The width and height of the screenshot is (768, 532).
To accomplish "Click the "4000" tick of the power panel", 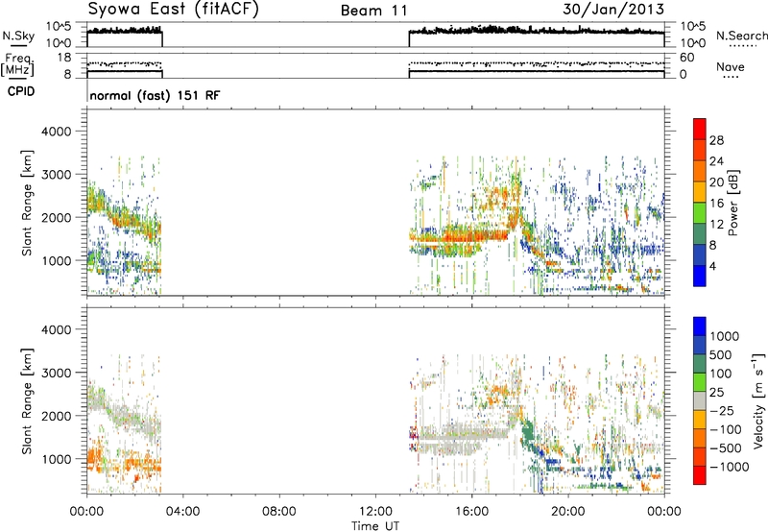I will point(56,132).
